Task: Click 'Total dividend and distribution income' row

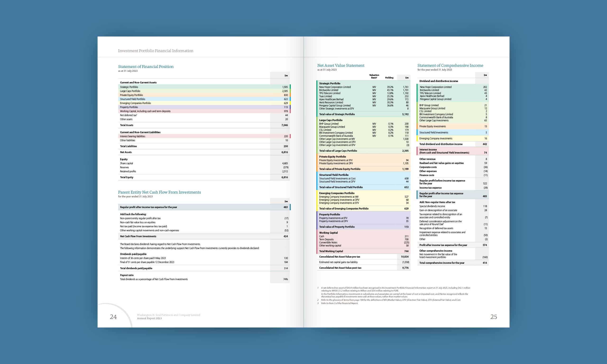Action: (453, 144)
